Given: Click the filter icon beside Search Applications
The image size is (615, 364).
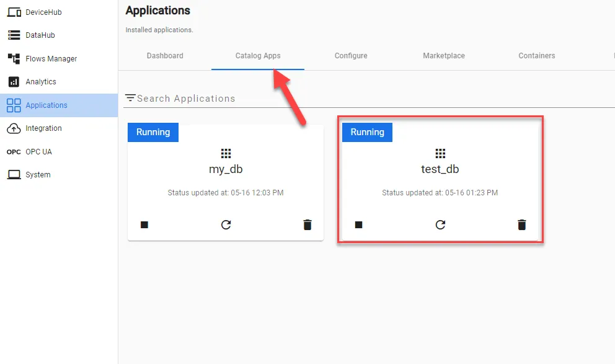Looking at the screenshot, I should (x=130, y=98).
